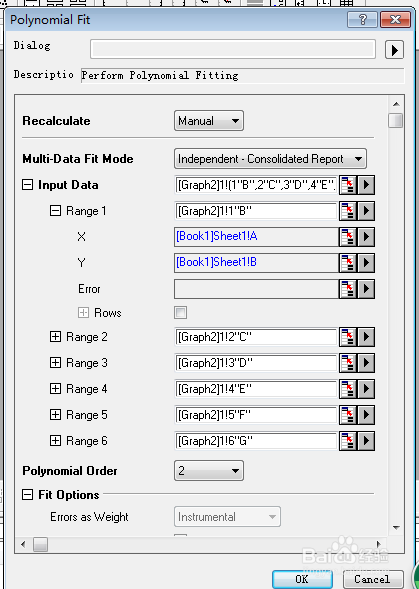Click the Error range selection icon

[x=348, y=289]
